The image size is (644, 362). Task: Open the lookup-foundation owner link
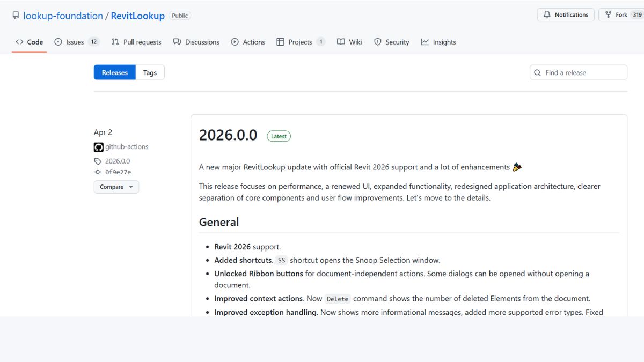pyautogui.click(x=63, y=16)
